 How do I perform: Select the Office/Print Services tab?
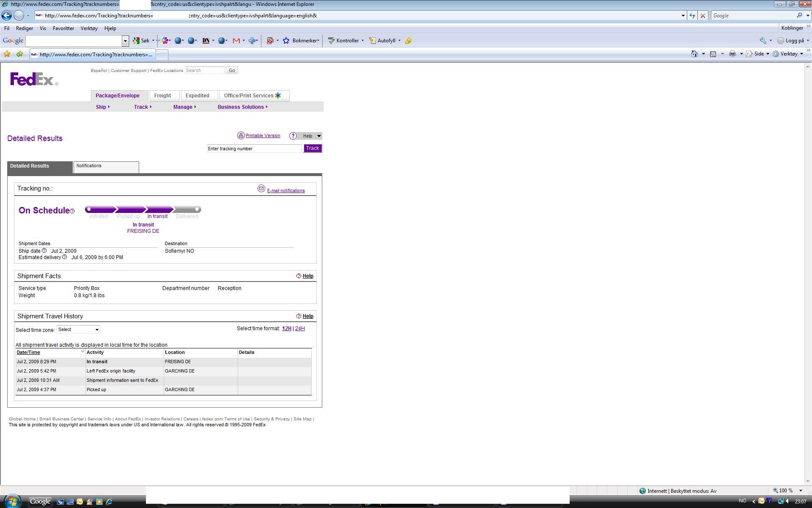click(x=254, y=96)
